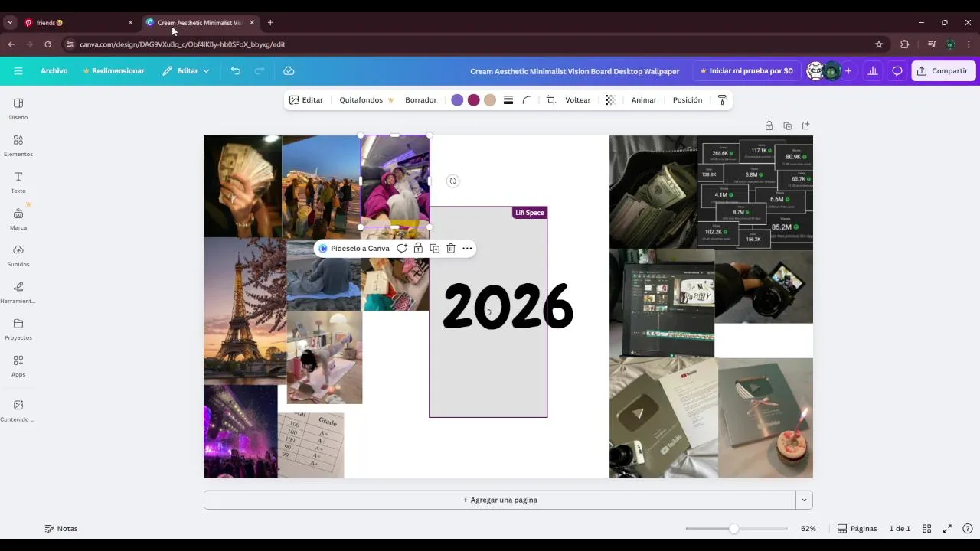Open grid view of pages
The width and height of the screenshot is (980, 551).
(x=926, y=528)
